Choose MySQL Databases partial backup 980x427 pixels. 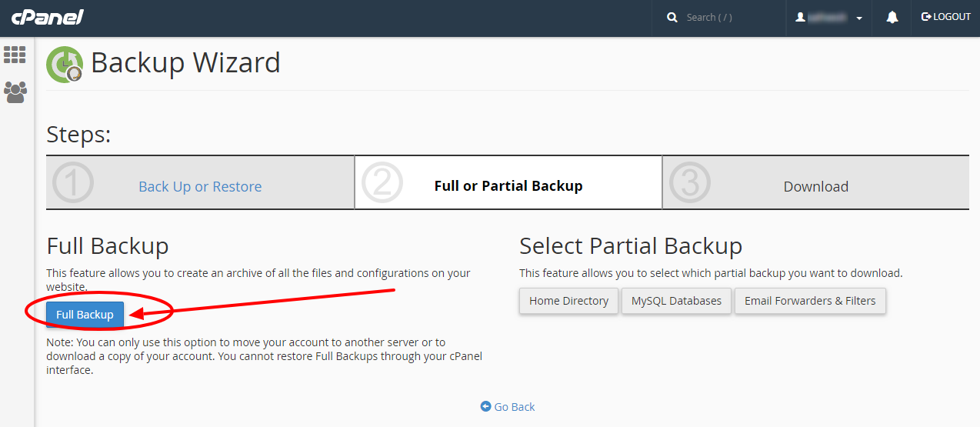point(676,301)
